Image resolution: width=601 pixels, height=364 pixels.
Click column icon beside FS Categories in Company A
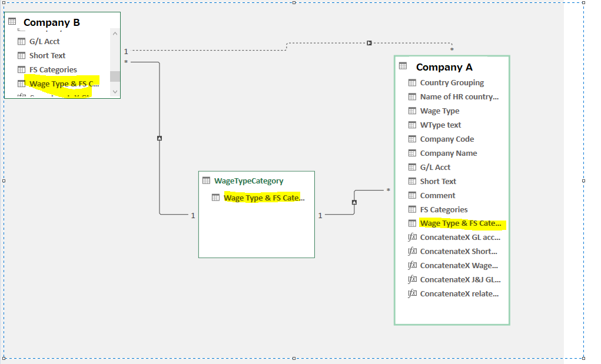point(412,209)
